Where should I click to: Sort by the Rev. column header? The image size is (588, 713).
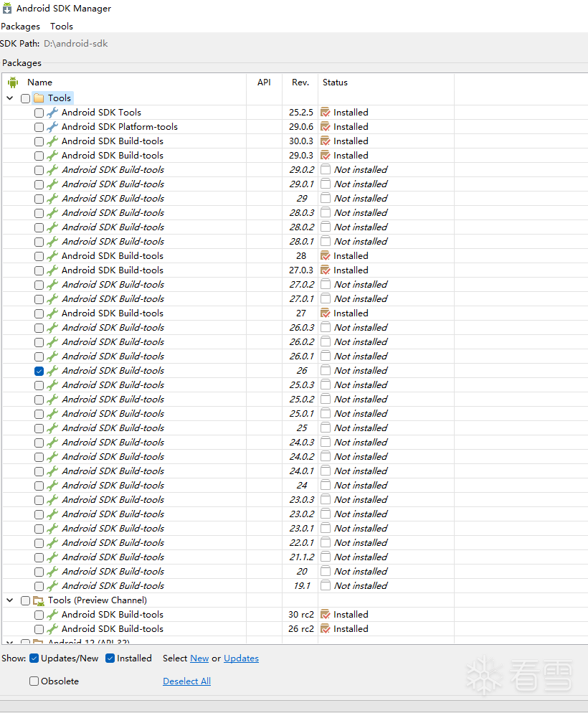point(300,82)
